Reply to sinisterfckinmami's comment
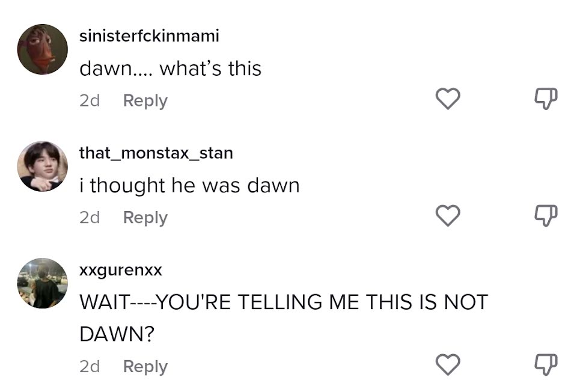577x392 pixels. click(145, 100)
